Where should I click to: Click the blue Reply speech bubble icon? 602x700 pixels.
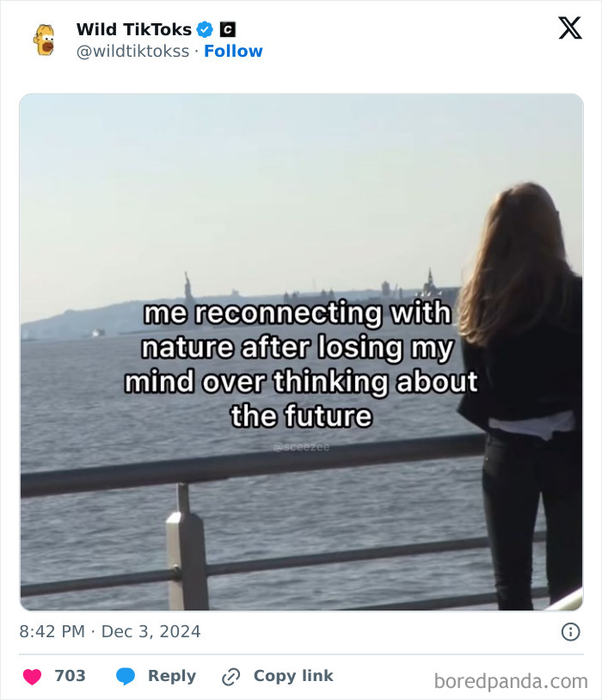(127, 676)
